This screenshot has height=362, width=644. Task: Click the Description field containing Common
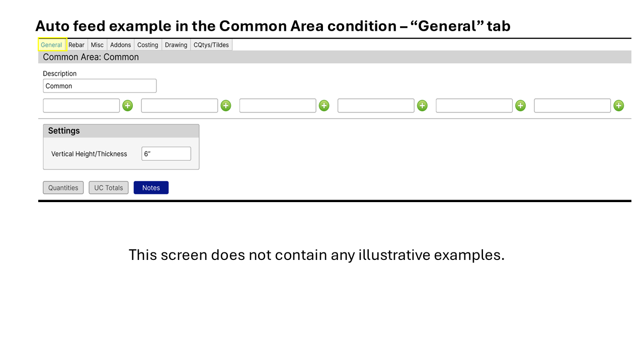pos(100,86)
